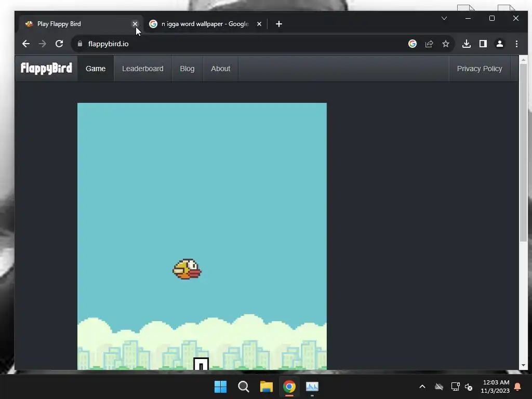Open network settings from the tray

point(455,387)
